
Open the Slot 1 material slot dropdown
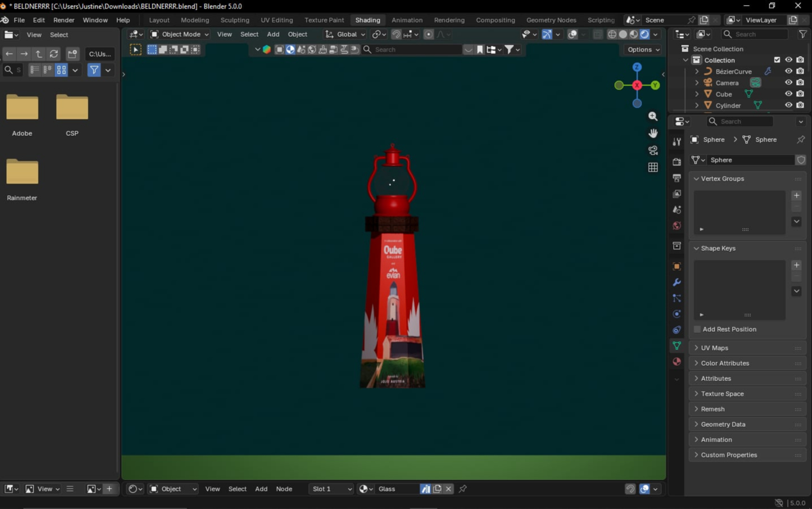pyautogui.click(x=331, y=489)
